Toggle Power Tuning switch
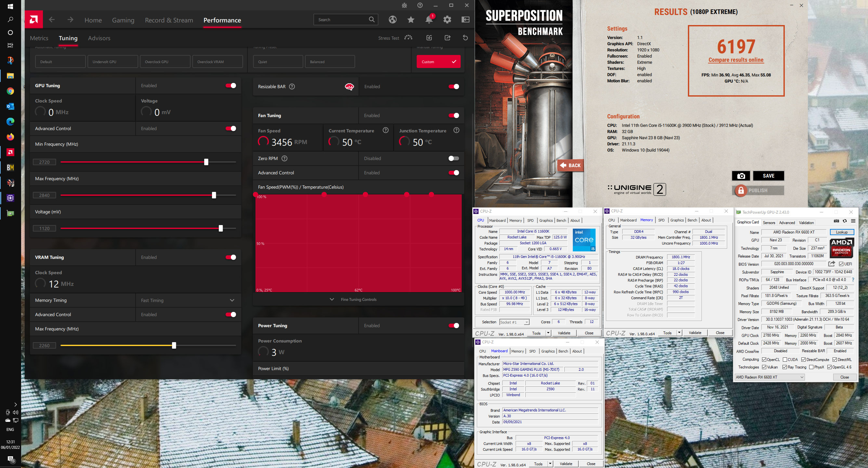868x468 pixels. click(454, 325)
